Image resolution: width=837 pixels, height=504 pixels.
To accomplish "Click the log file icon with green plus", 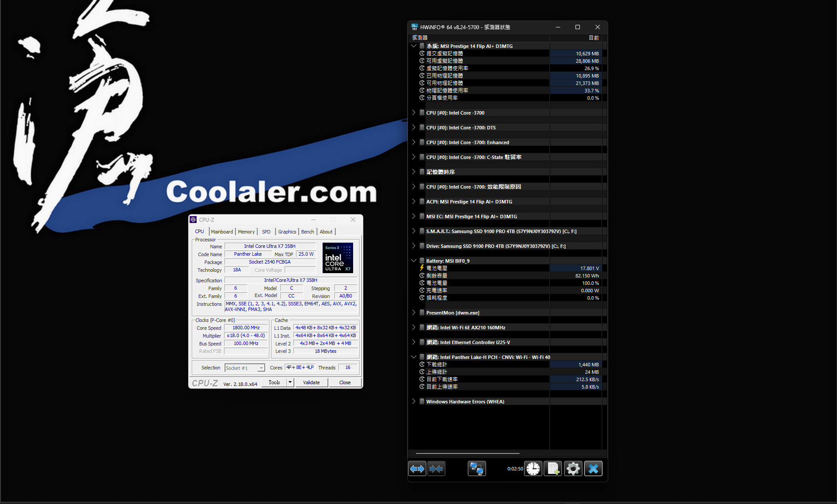I will tap(553, 469).
